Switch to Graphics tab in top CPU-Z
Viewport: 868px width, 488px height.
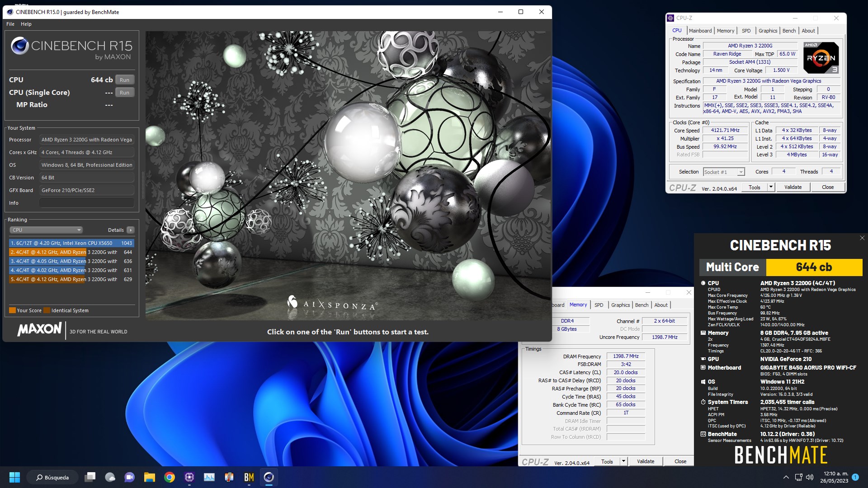pyautogui.click(x=768, y=31)
